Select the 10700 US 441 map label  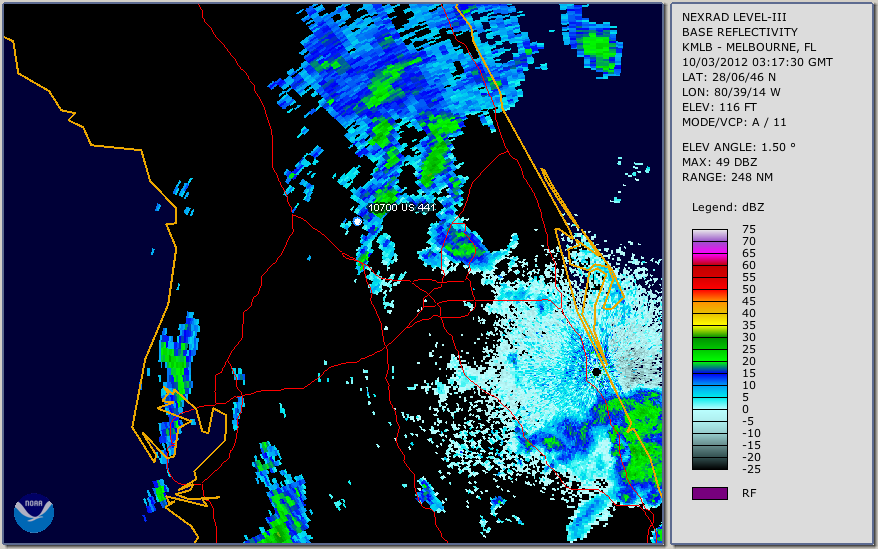[401, 208]
